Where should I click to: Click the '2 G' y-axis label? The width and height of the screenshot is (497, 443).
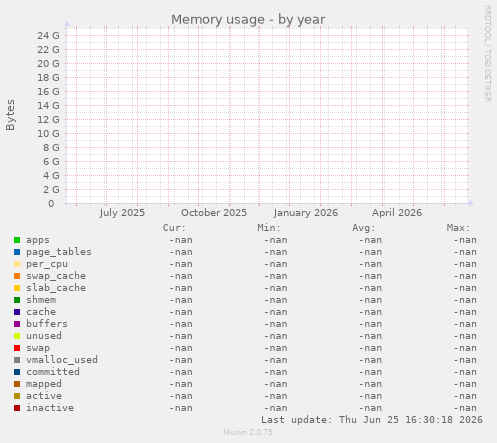(x=51, y=190)
